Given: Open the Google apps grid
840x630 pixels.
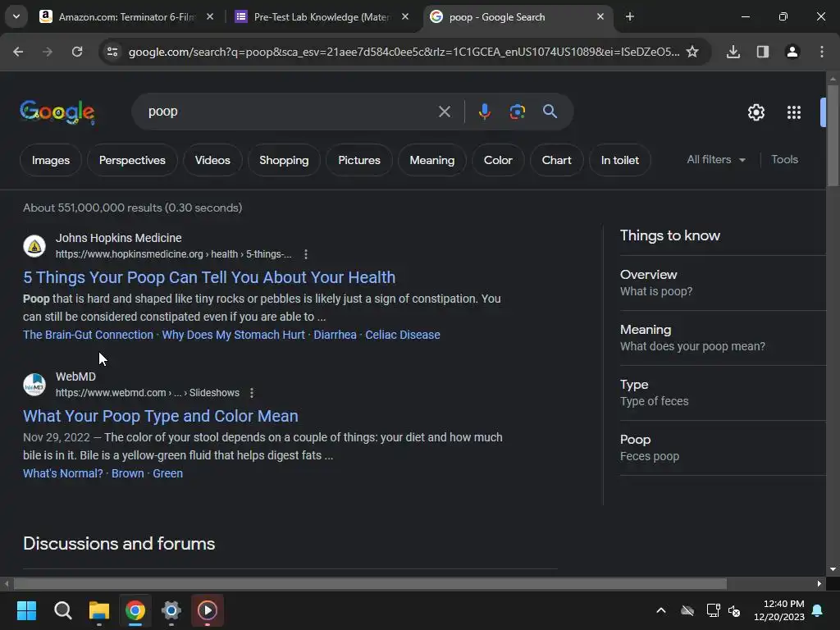Looking at the screenshot, I should tap(794, 112).
